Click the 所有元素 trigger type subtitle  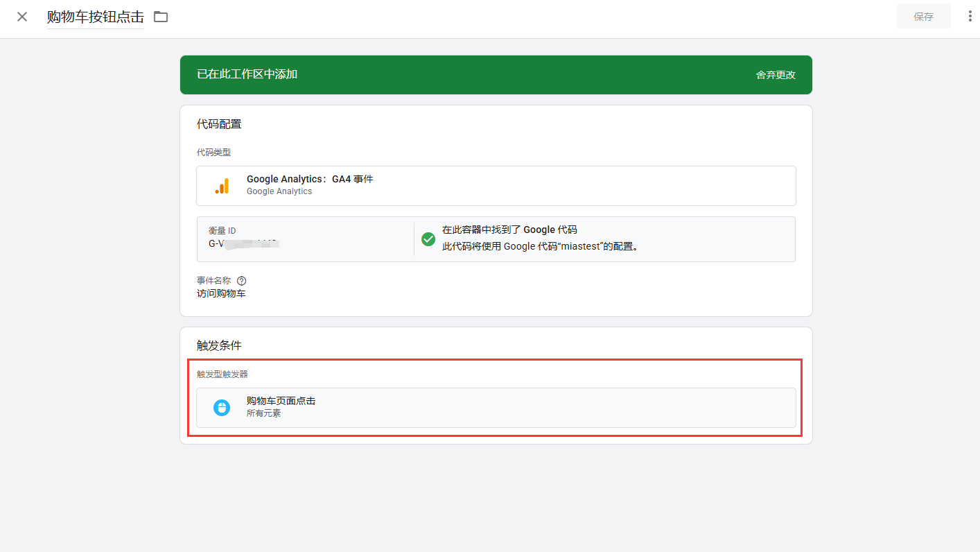263,413
